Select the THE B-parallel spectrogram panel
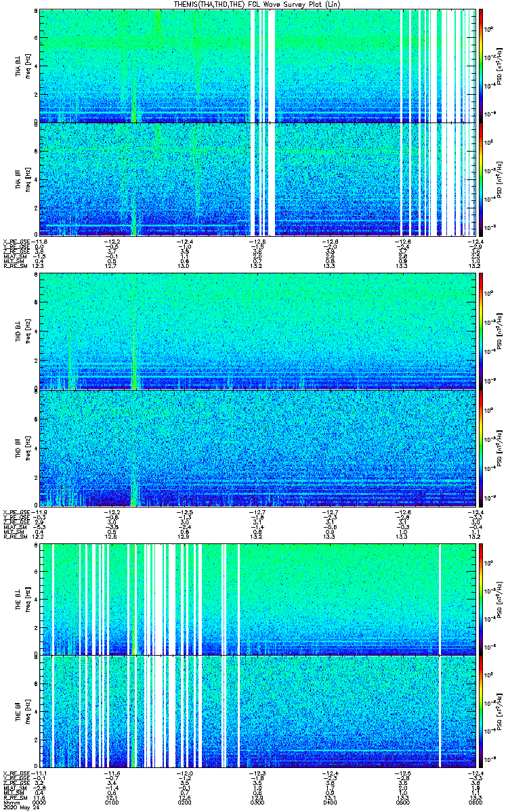Image resolution: width=508 pixels, height=812 pixels. [x=258, y=711]
